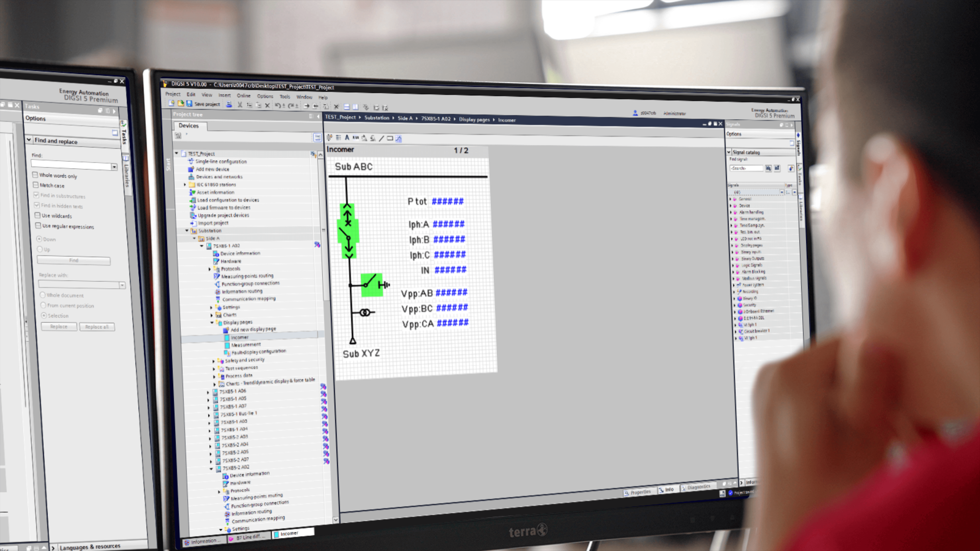The image size is (980, 551).
Task: Click the first search icon beside signal search
Action: [769, 168]
